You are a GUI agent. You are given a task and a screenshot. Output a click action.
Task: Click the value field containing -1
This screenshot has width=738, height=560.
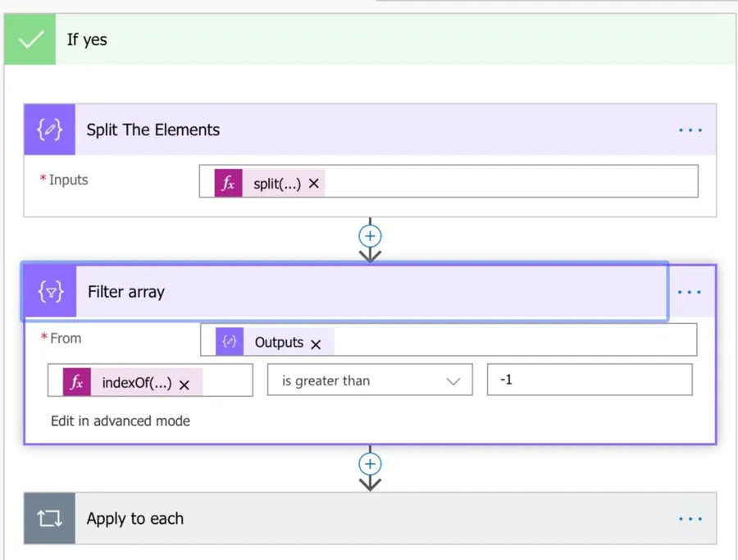pos(589,380)
